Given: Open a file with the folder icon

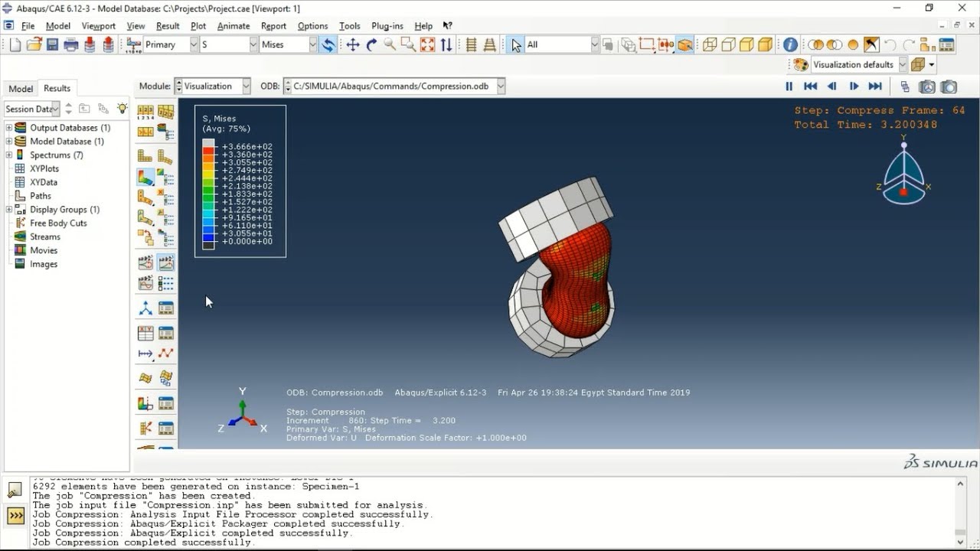Looking at the screenshot, I should 34,44.
